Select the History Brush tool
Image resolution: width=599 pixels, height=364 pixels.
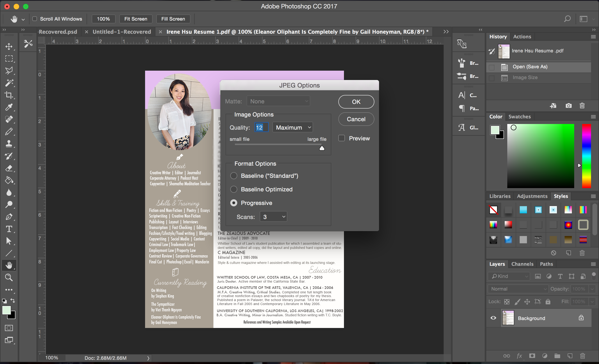[9, 156]
